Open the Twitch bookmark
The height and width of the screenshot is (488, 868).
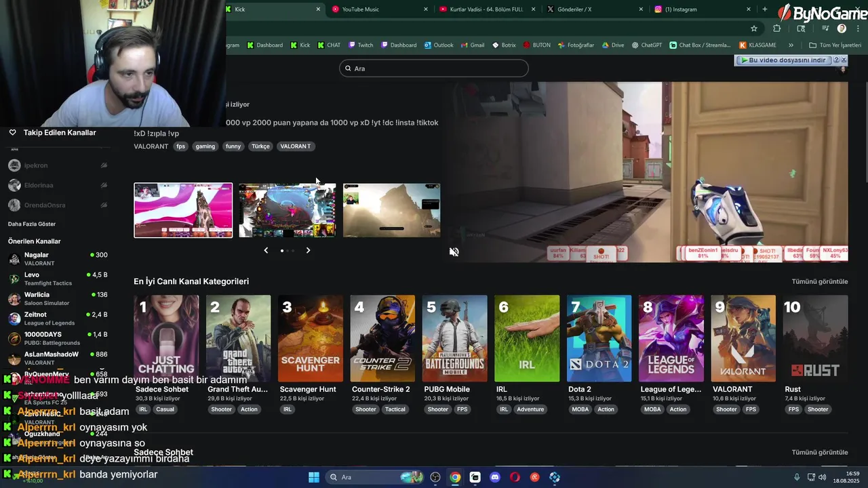click(x=361, y=45)
